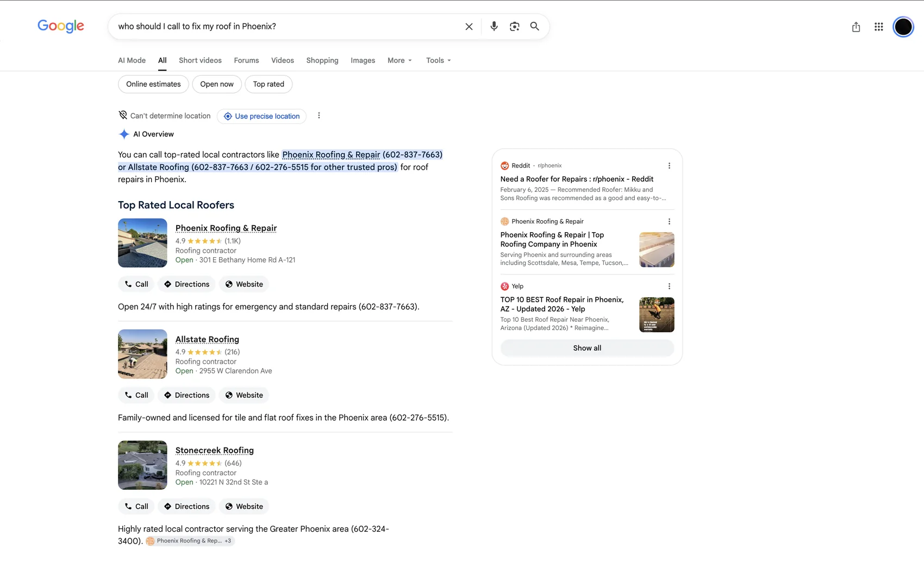This screenshot has height=567, width=924.
Task: Open the Forums tab
Action: [246, 60]
